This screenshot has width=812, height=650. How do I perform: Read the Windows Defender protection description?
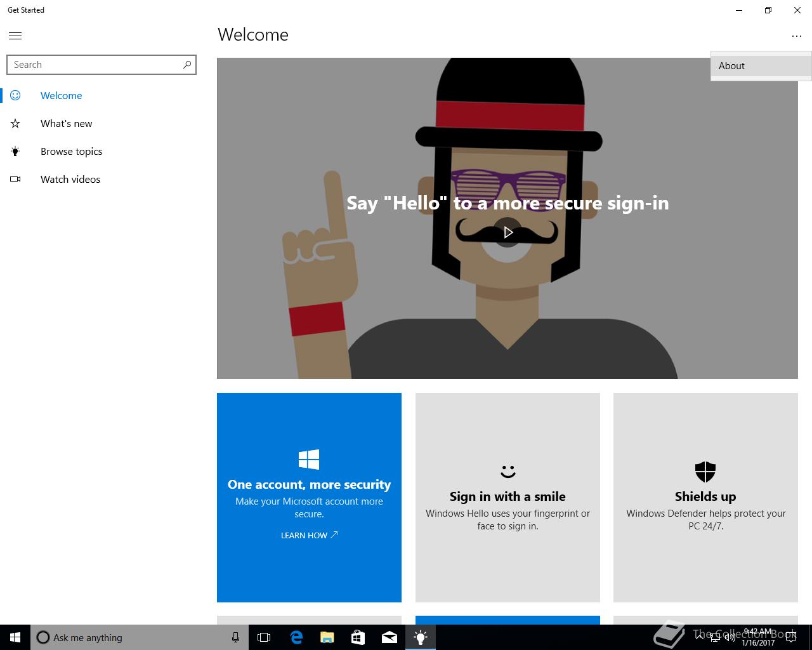706,519
